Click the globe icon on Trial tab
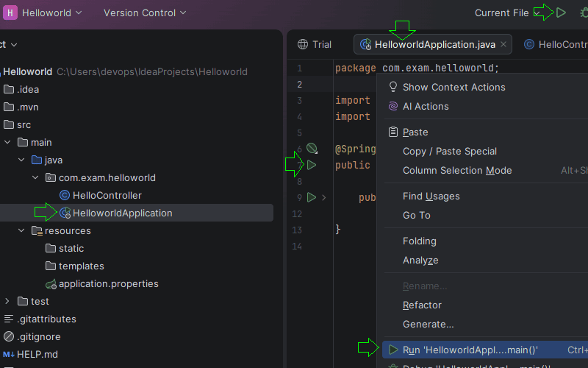The height and width of the screenshot is (368, 588). (303, 44)
